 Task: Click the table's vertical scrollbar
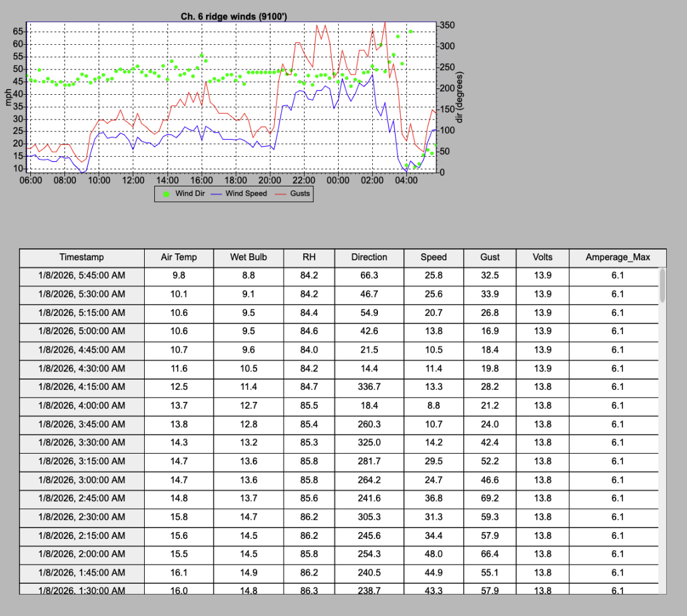pos(664,284)
